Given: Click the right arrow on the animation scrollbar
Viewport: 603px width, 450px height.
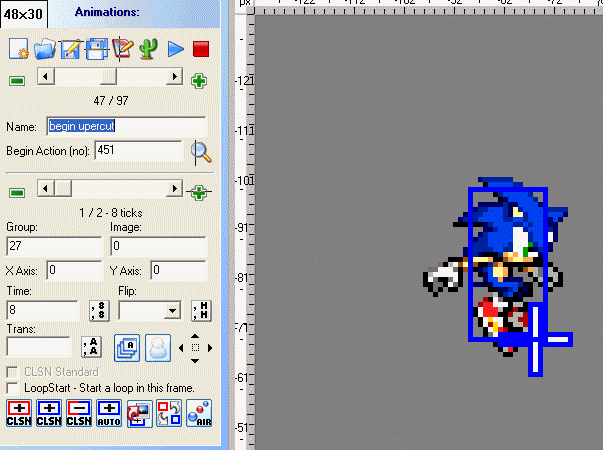Looking at the screenshot, I should pyautogui.click(x=175, y=77).
